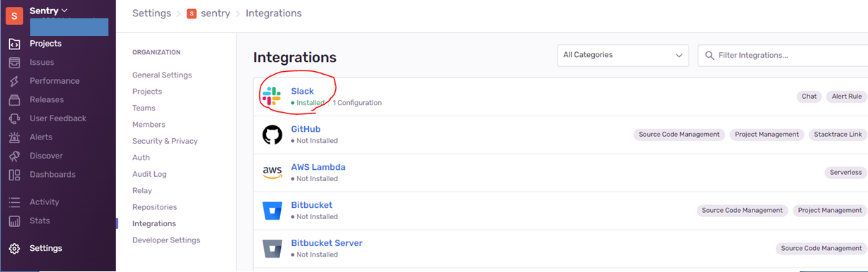The width and height of the screenshot is (868, 272).
Task: Click the Dashboards grid icon
Action: coord(14,174)
